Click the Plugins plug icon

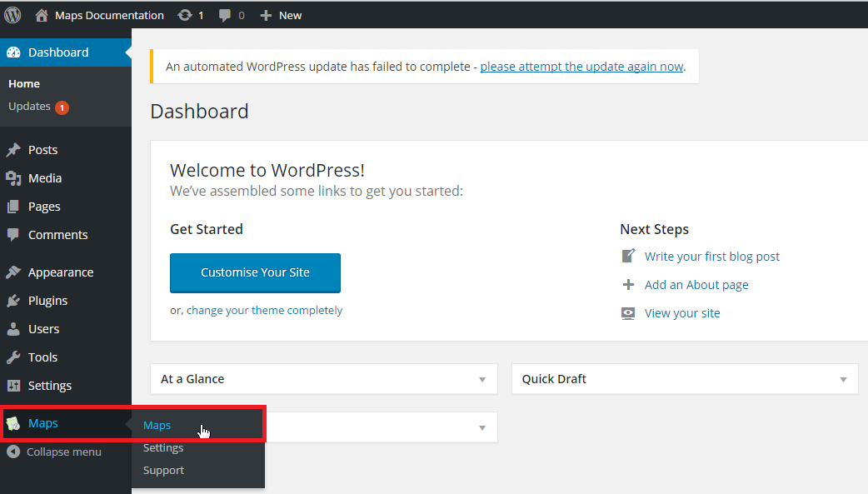tap(13, 301)
